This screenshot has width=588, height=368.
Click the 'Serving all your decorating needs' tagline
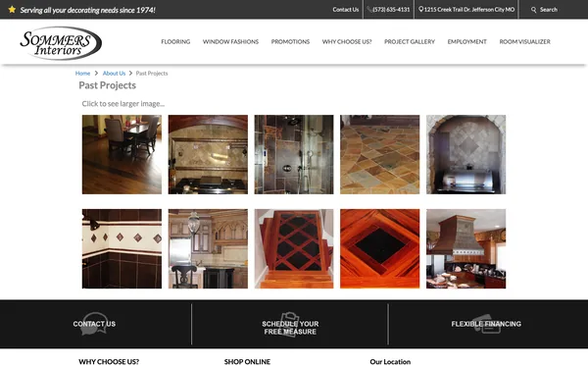87,10
